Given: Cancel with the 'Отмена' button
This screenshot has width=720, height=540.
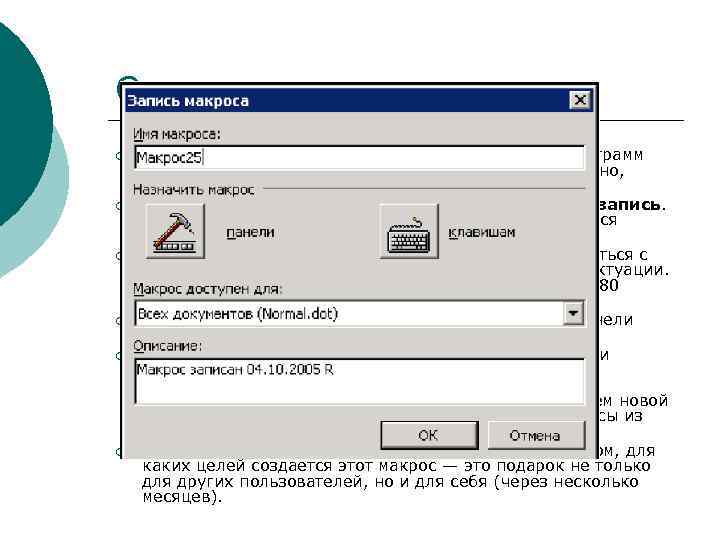Looking at the screenshot, I should click(536, 435).
